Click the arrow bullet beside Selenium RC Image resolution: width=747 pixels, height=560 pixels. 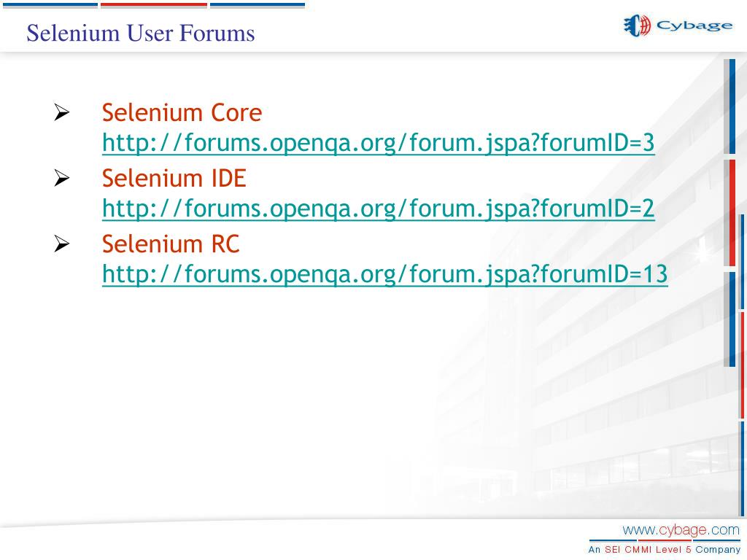click(62, 244)
